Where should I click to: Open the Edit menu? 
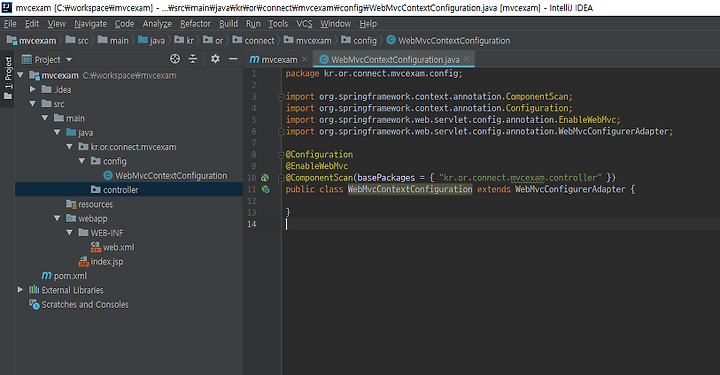point(32,24)
